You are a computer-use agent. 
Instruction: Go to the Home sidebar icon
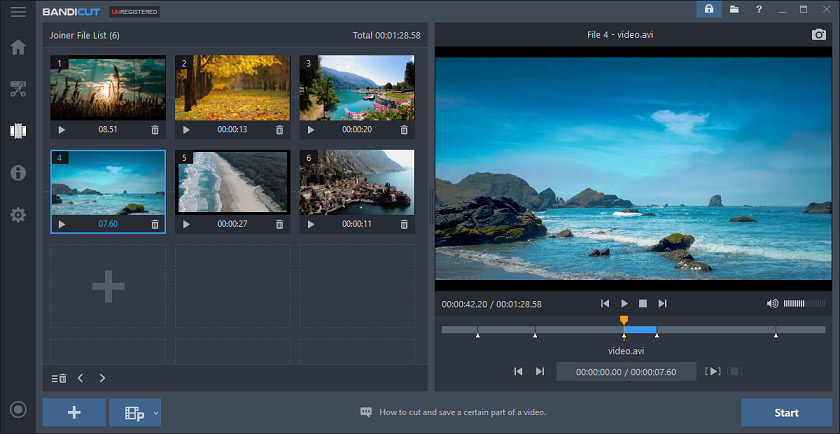[x=18, y=47]
